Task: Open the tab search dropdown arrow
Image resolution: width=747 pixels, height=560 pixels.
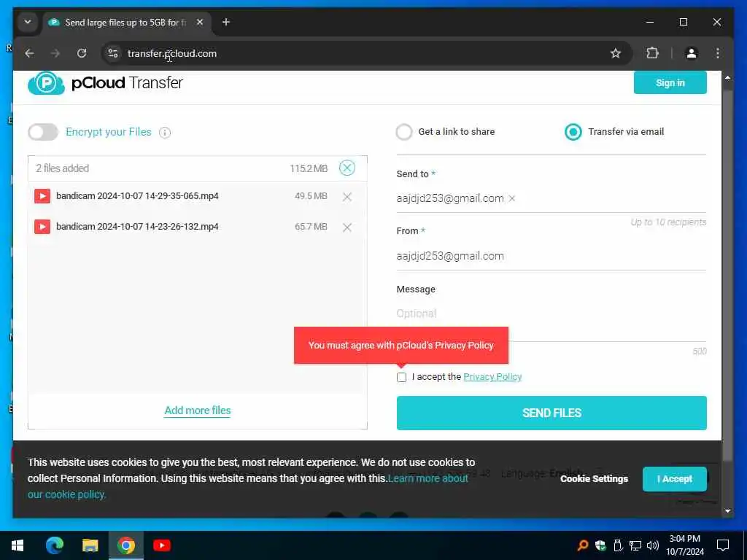Action: pos(28,22)
